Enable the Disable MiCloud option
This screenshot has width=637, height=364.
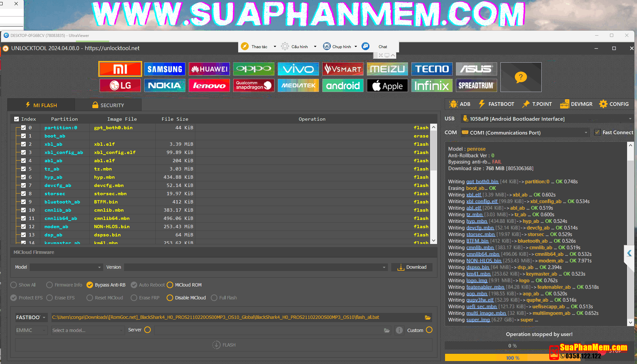[x=170, y=298]
